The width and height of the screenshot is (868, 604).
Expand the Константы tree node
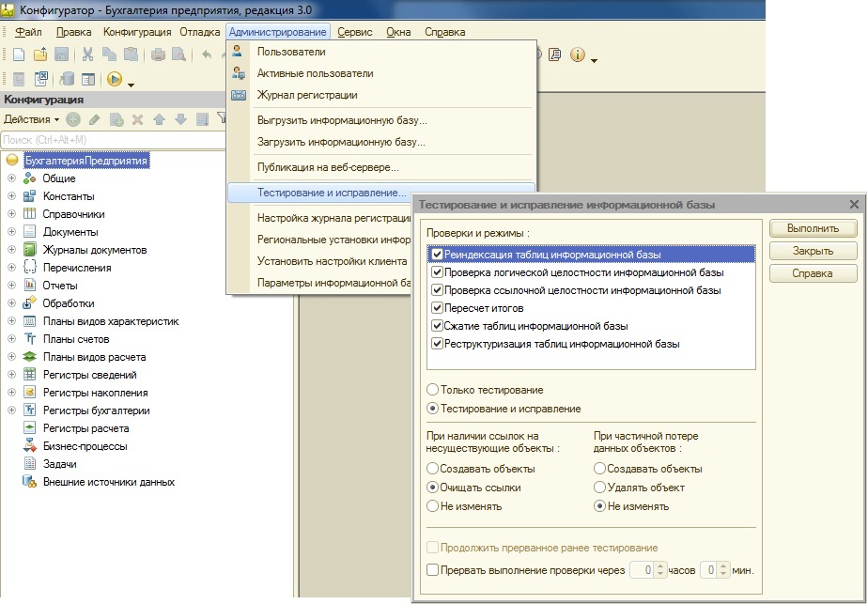tap(11, 196)
